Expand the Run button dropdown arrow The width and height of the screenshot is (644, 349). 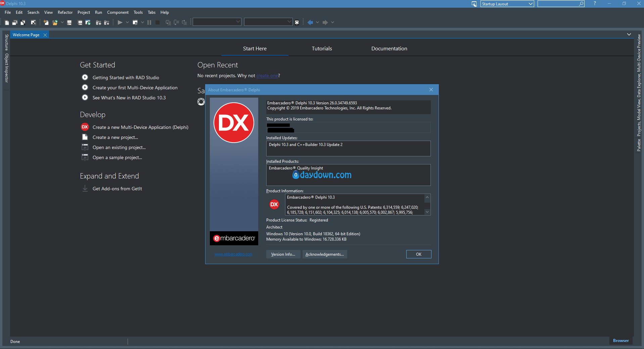[x=127, y=22]
